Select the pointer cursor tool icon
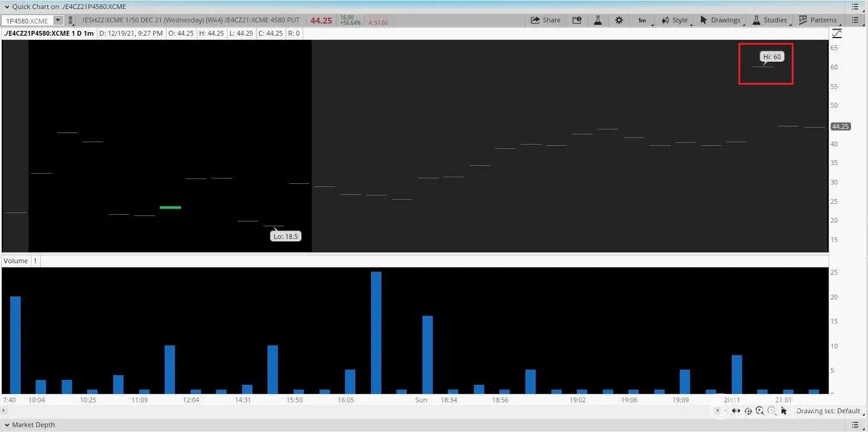Image resolution: width=868 pixels, height=432 pixels. 784,411
